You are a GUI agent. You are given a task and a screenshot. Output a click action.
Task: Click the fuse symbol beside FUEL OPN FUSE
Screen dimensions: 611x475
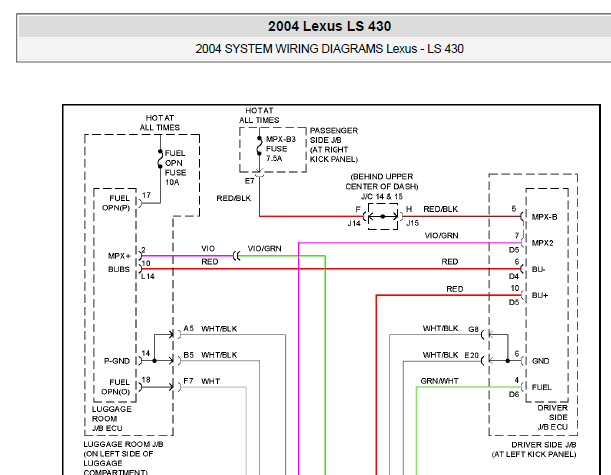point(160,159)
